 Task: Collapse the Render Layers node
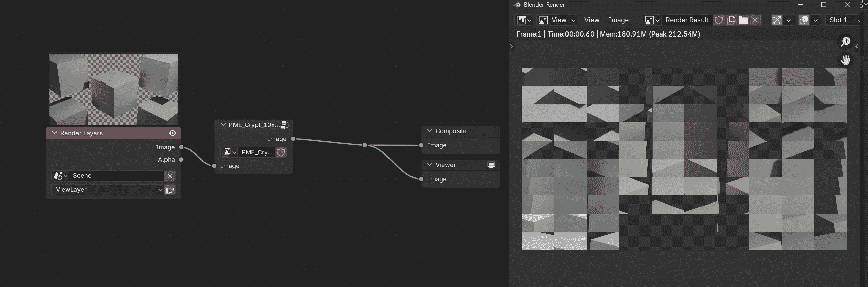coord(54,133)
